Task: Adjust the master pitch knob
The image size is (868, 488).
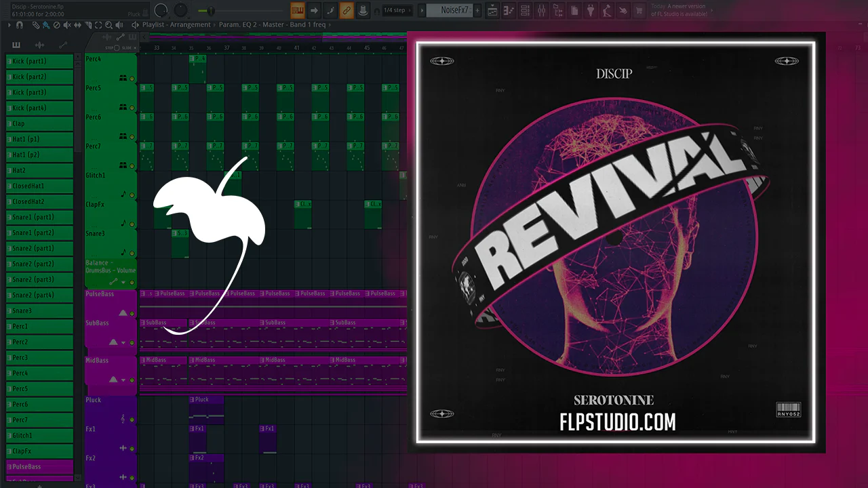Action: pyautogui.click(x=181, y=10)
